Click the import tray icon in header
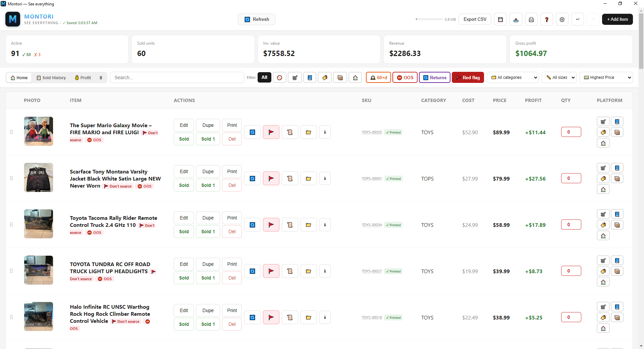 [x=516, y=19]
